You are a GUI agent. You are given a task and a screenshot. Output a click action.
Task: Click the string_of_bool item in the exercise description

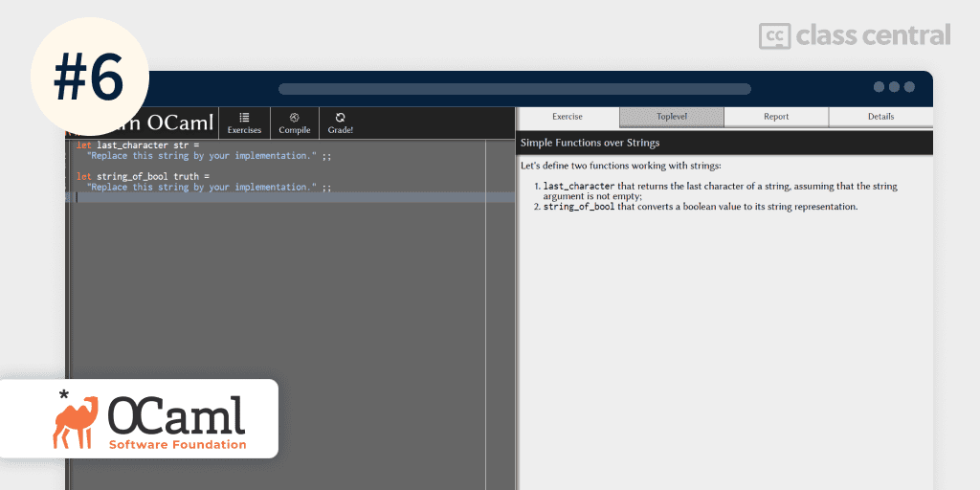578,207
